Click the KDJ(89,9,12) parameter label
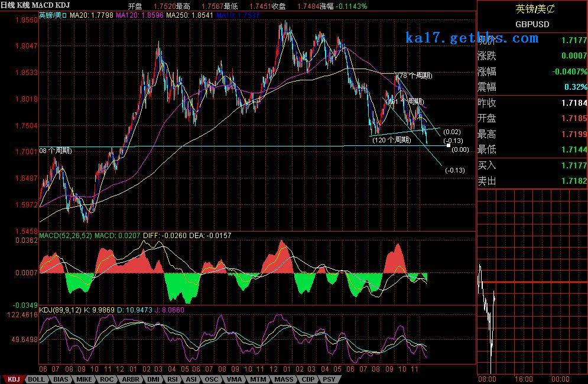Viewport: 588px width, 384px height. coord(60,310)
